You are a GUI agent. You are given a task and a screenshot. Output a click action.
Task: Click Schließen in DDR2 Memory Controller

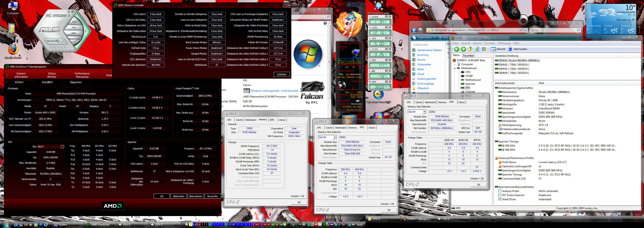[282, 74]
